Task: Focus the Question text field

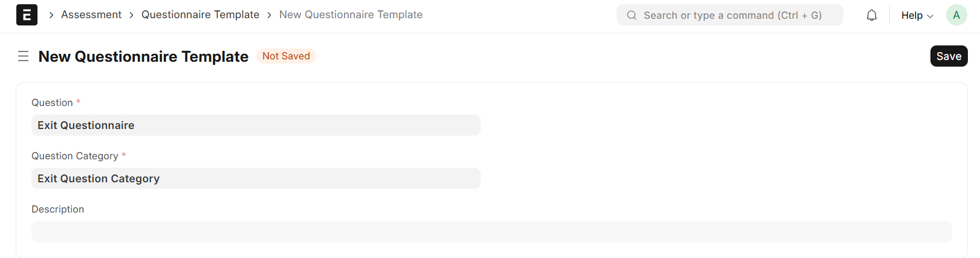Action: 256,125
